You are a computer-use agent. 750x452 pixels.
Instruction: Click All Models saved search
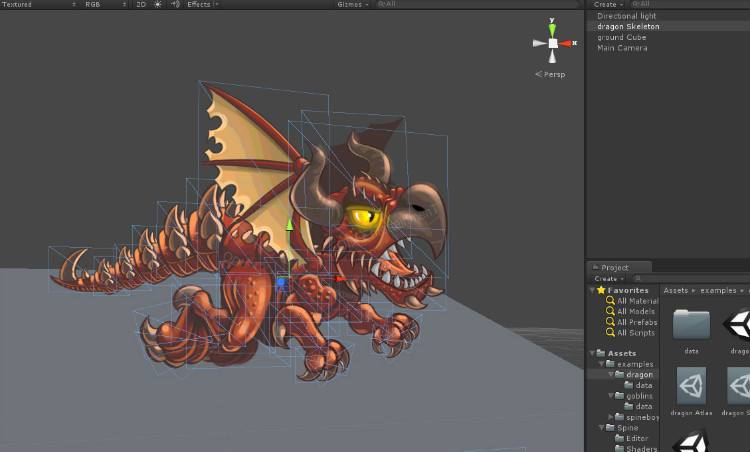click(x=637, y=311)
